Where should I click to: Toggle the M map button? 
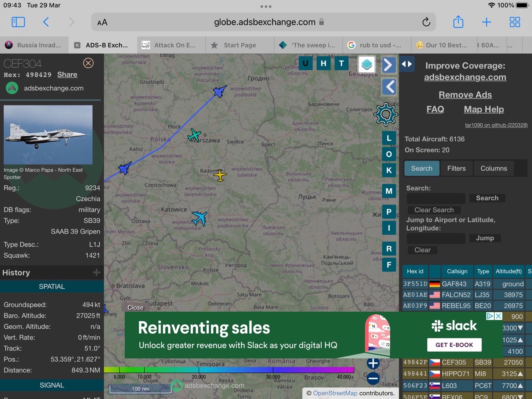(x=389, y=191)
